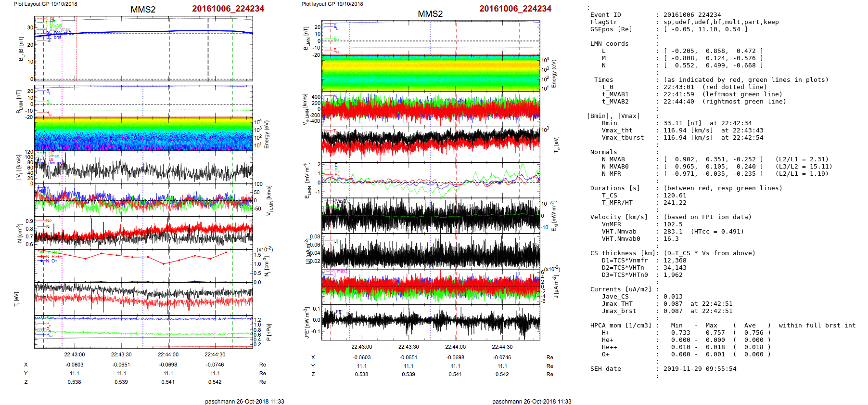Click the left plot's energy spectrogram panel
Image resolution: width=868 pixels, height=405 pixels.
click(143, 134)
